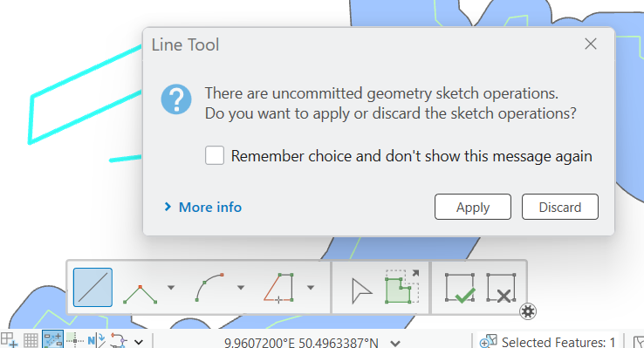Open the coordinate display units dropdown
The width and height of the screenshot is (644, 348).
click(x=395, y=343)
